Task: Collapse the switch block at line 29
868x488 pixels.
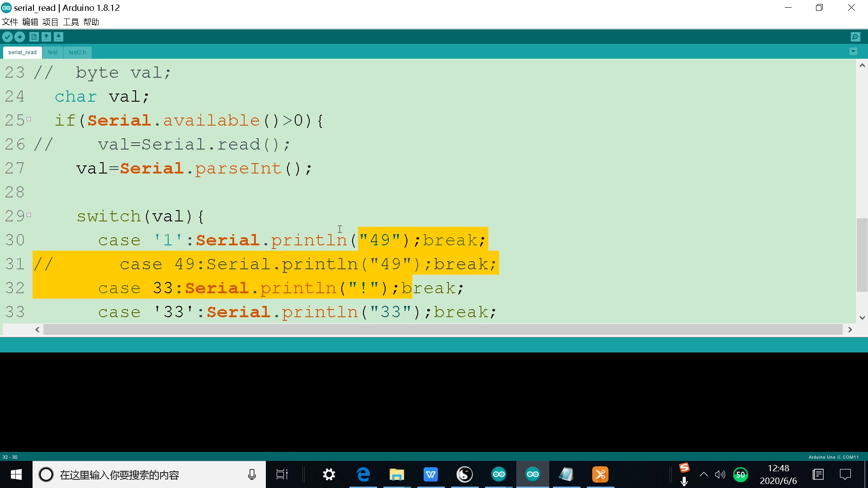Action: [x=29, y=215]
